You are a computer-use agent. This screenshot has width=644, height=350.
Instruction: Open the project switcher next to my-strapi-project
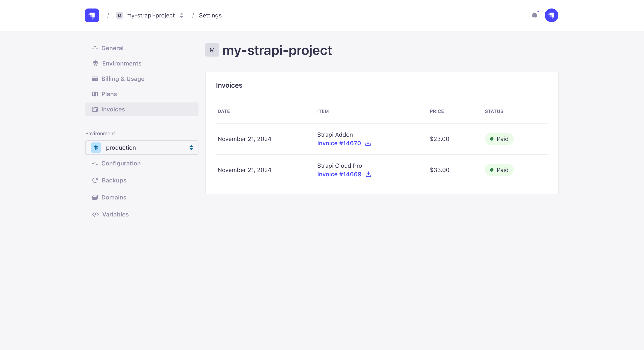coord(181,15)
